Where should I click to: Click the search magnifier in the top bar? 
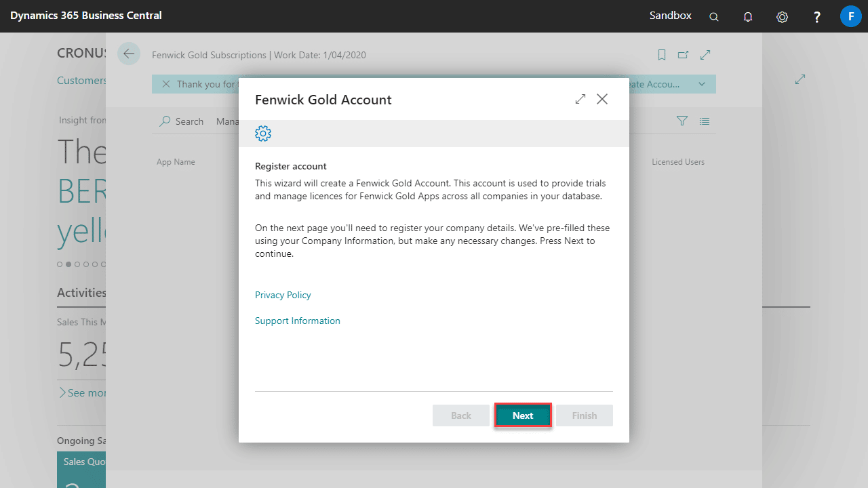click(x=714, y=17)
